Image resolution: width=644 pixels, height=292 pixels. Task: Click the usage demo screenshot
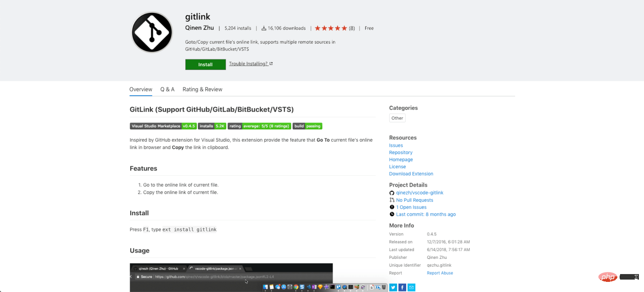tap(231, 277)
